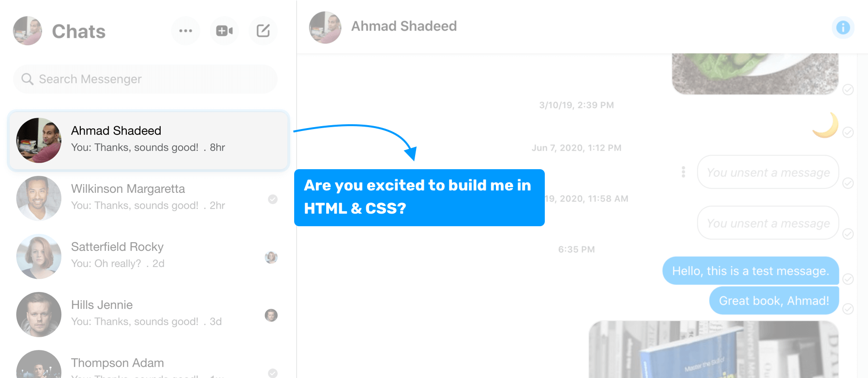The height and width of the screenshot is (378, 868).
Task: Open Ahmad Shadeed conversation
Action: click(x=149, y=140)
